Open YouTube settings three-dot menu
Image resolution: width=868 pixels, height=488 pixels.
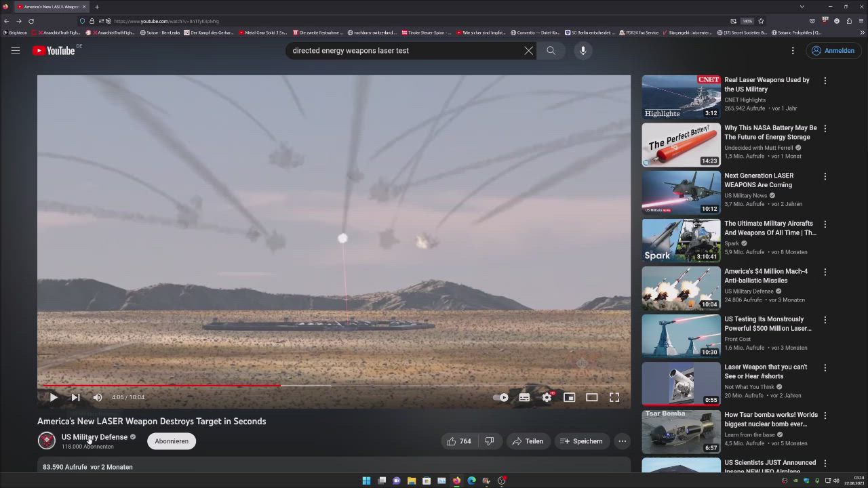coord(792,50)
